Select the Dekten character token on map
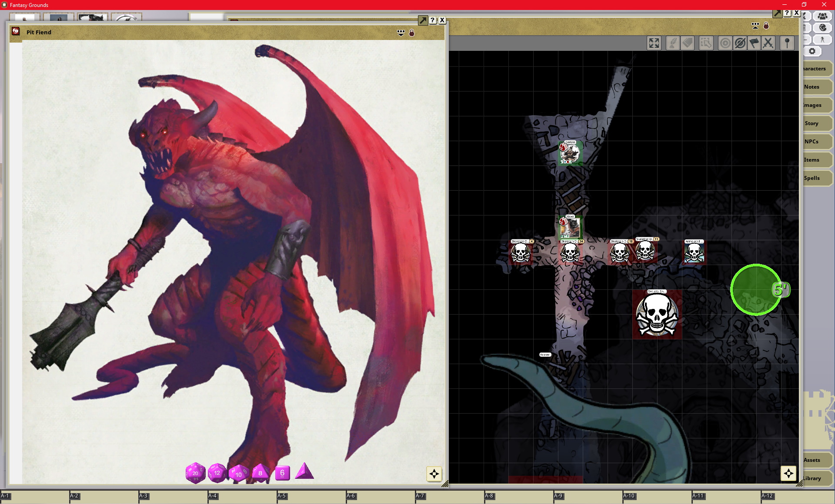The image size is (835, 504). click(570, 153)
